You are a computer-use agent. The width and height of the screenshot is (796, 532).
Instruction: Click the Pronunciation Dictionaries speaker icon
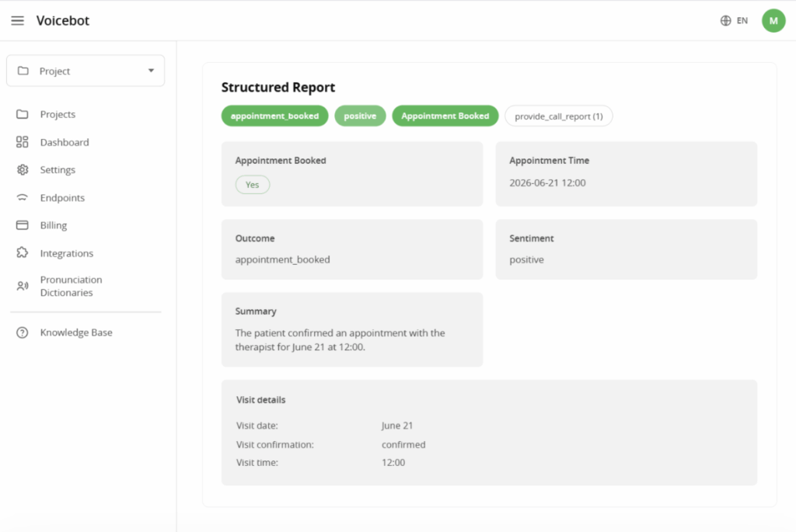[23, 286]
